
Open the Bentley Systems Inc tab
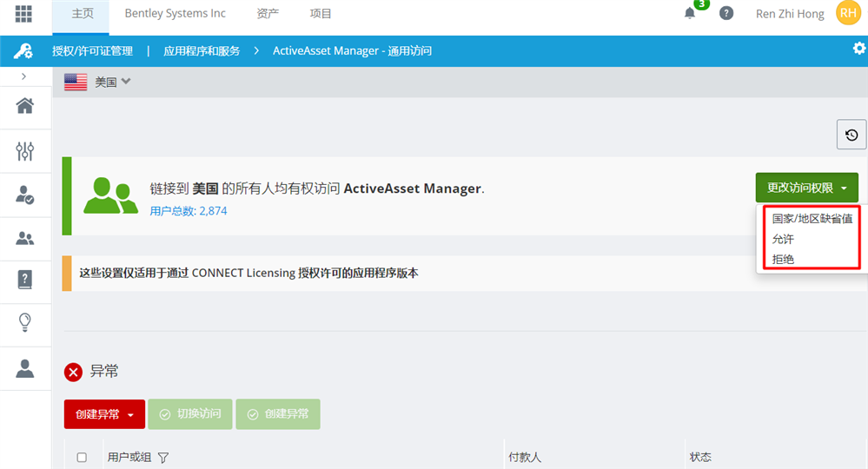(x=175, y=13)
